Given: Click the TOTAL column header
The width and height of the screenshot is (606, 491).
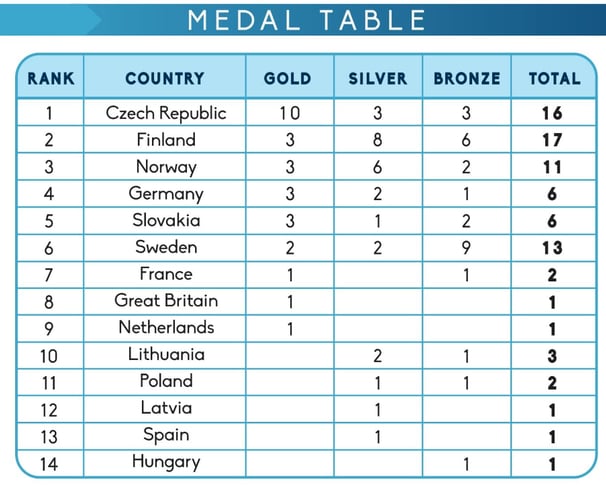Looking at the screenshot, I should pos(555,78).
